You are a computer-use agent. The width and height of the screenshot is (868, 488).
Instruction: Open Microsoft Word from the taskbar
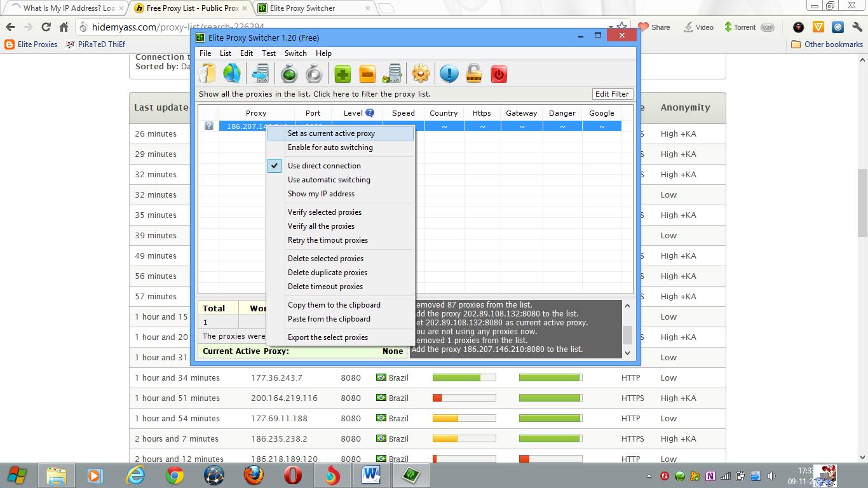[371, 475]
